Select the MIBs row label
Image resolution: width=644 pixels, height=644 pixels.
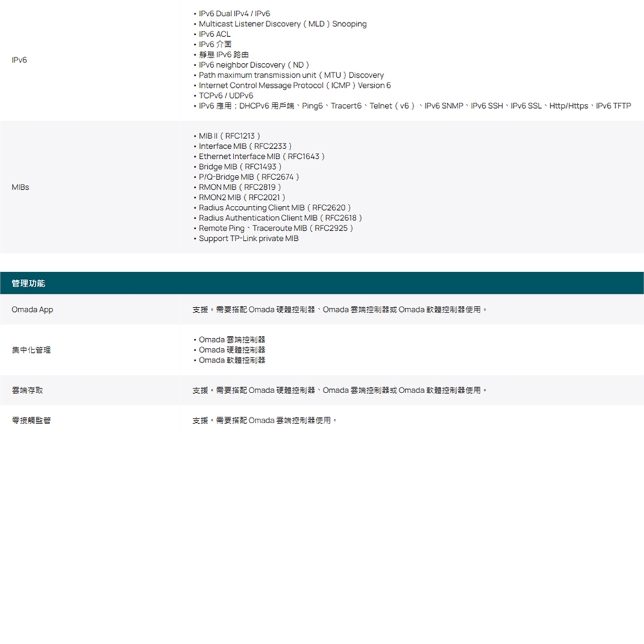[x=20, y=187]
